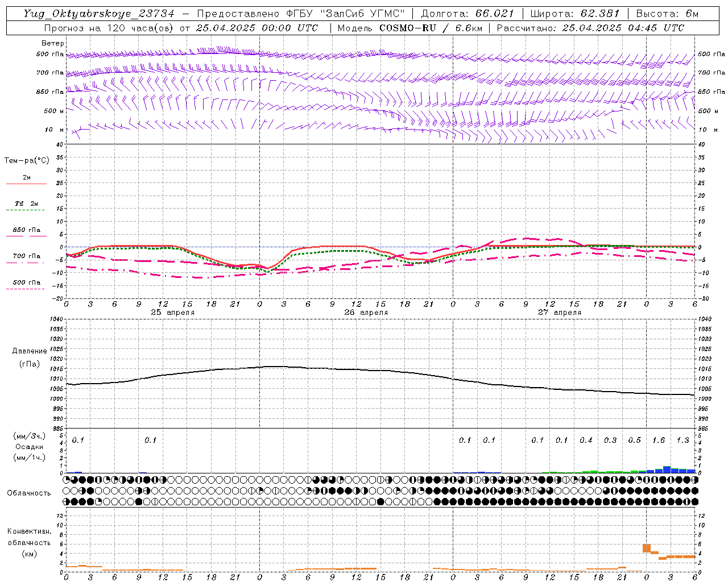Click the (мм/3ч.) precipitation unit label
The image size is (728, 582).
pos(30,436)
